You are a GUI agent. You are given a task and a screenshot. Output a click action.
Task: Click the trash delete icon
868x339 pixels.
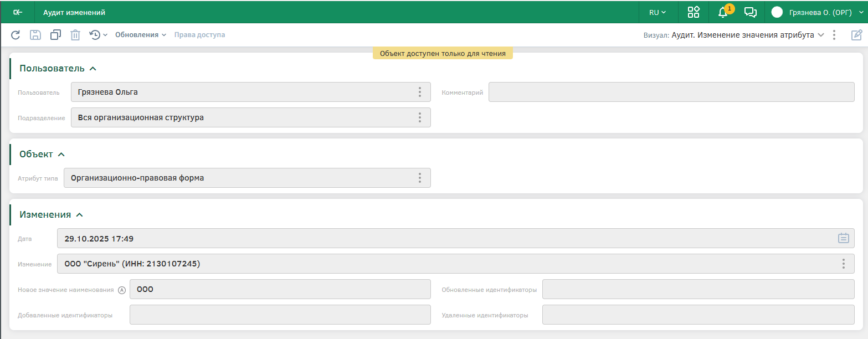pos(75,35)
